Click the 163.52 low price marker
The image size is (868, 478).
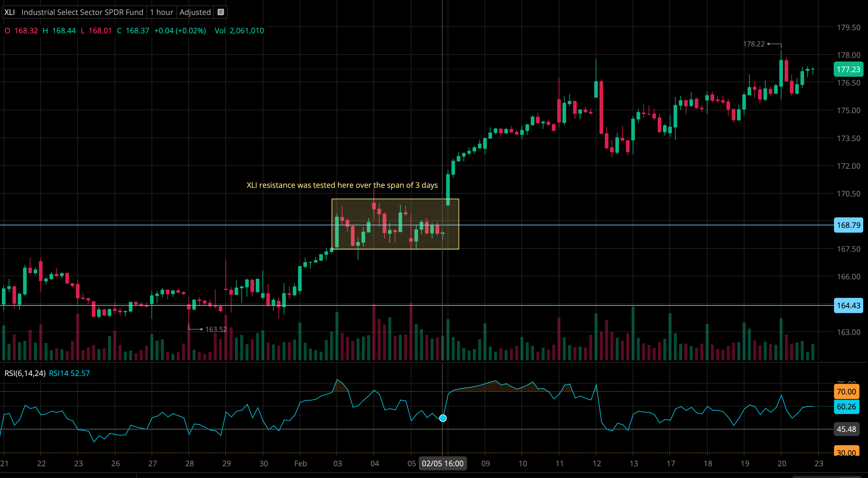[216, 329]
